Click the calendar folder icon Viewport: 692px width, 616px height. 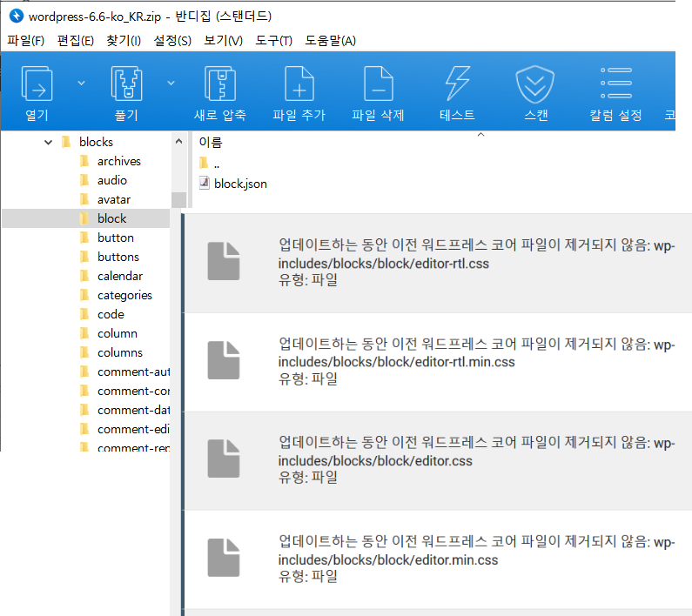84,276
